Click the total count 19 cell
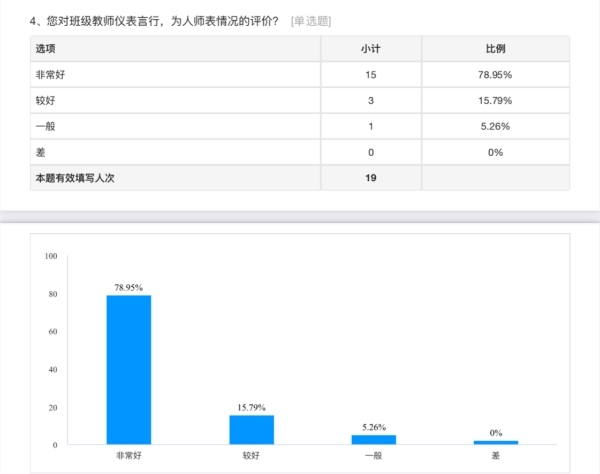Viewport: 600px width, 474px height. click(x=370, y=178)
